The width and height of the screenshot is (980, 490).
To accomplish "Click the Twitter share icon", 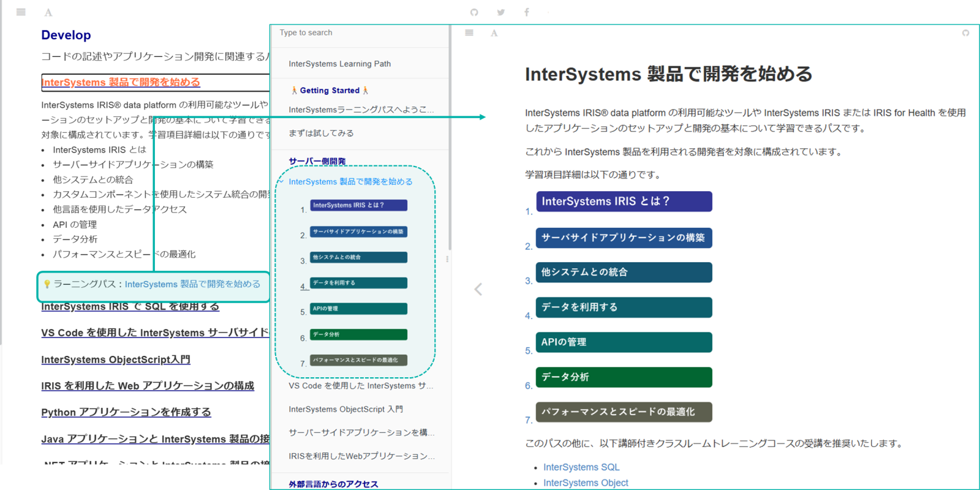I will [x=500, y=12].
